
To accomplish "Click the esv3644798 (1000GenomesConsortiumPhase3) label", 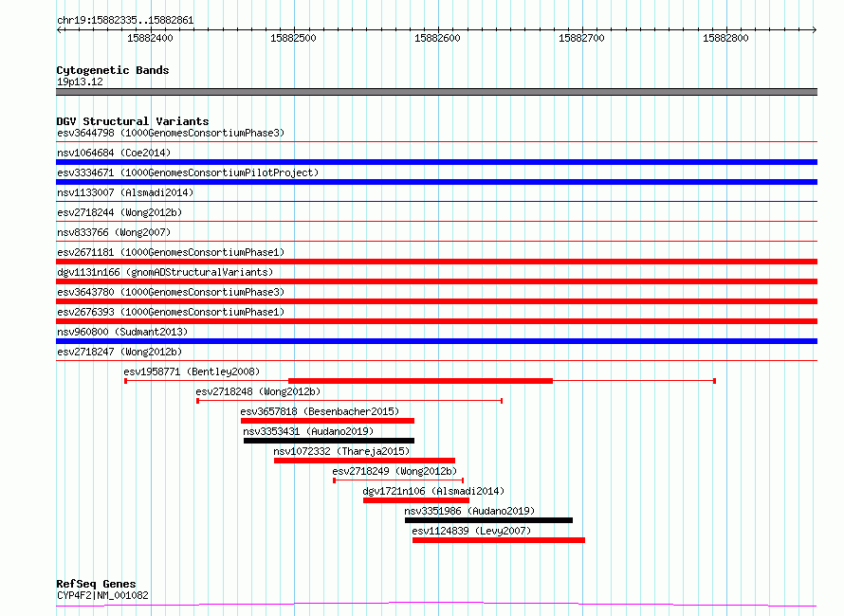I will [171, 133].
